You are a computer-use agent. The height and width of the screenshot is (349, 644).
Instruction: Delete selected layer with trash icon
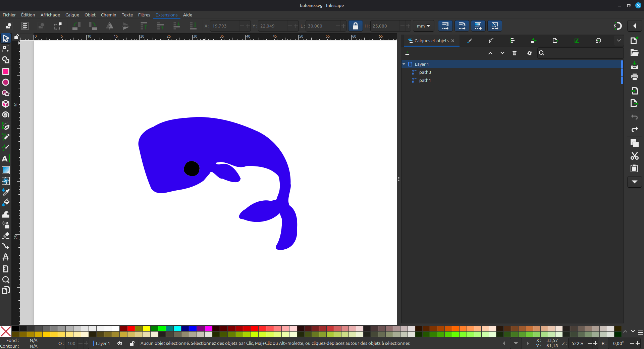(x=515, y=53)
